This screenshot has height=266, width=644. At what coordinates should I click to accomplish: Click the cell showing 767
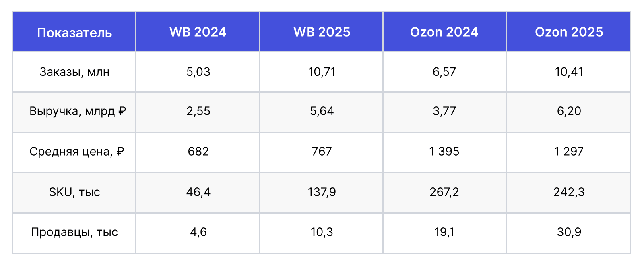click(322, 152)
